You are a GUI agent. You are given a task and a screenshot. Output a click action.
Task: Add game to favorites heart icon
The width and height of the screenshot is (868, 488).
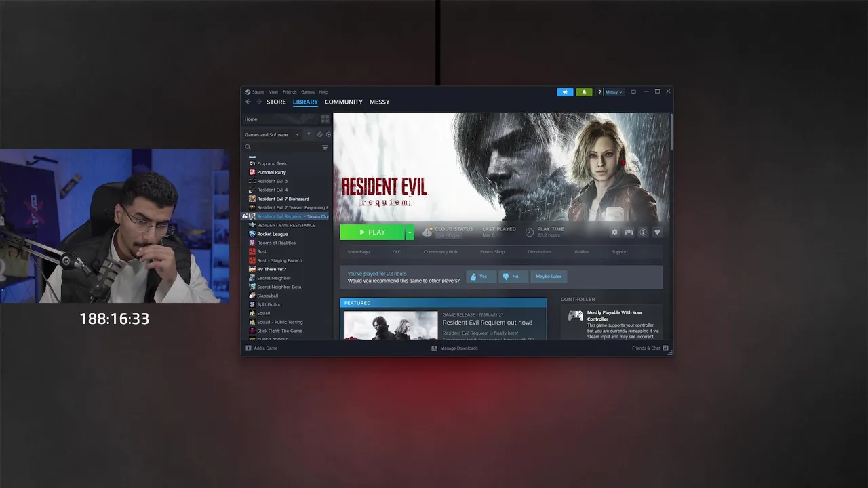(657, 232)
